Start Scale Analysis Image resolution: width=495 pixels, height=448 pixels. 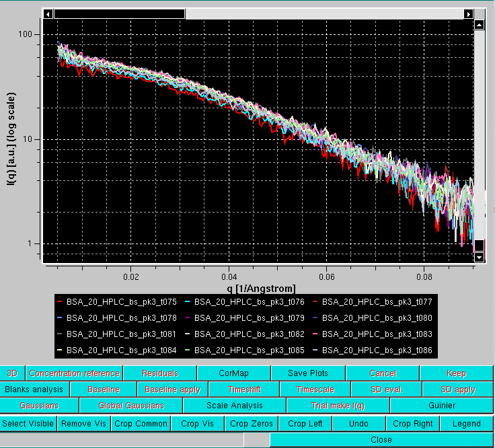234,406
